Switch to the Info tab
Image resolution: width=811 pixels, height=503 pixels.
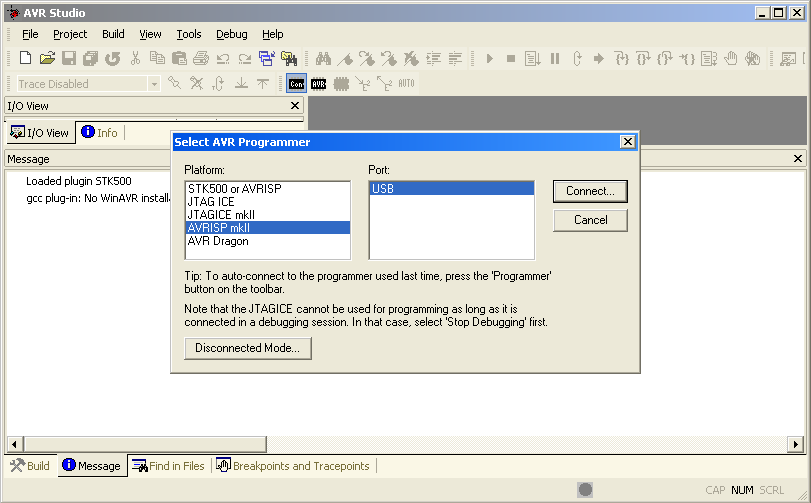pos(99,132)
